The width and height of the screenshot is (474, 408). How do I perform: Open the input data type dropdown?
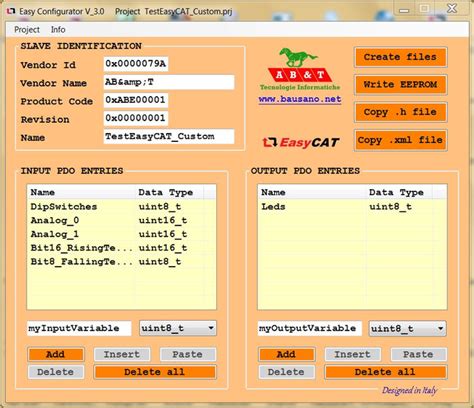click(x=178, y=328)
